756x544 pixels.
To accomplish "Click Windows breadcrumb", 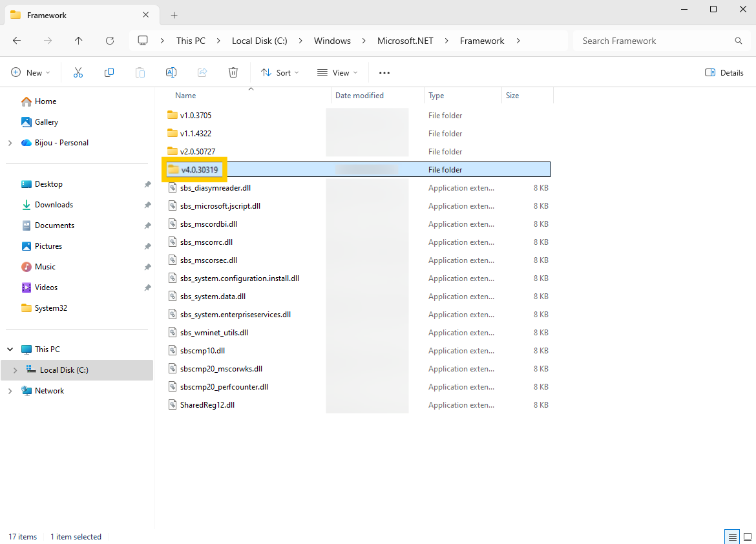I will [x=332, y=41].
